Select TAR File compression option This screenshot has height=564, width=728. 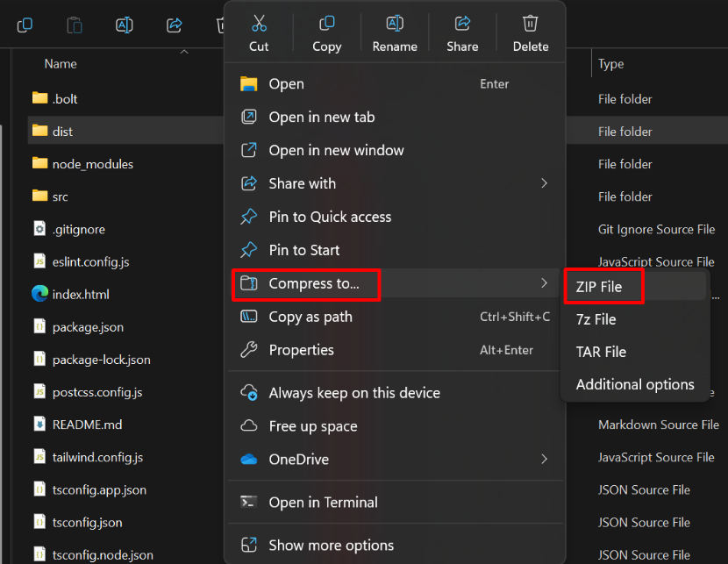pos(601,352)
